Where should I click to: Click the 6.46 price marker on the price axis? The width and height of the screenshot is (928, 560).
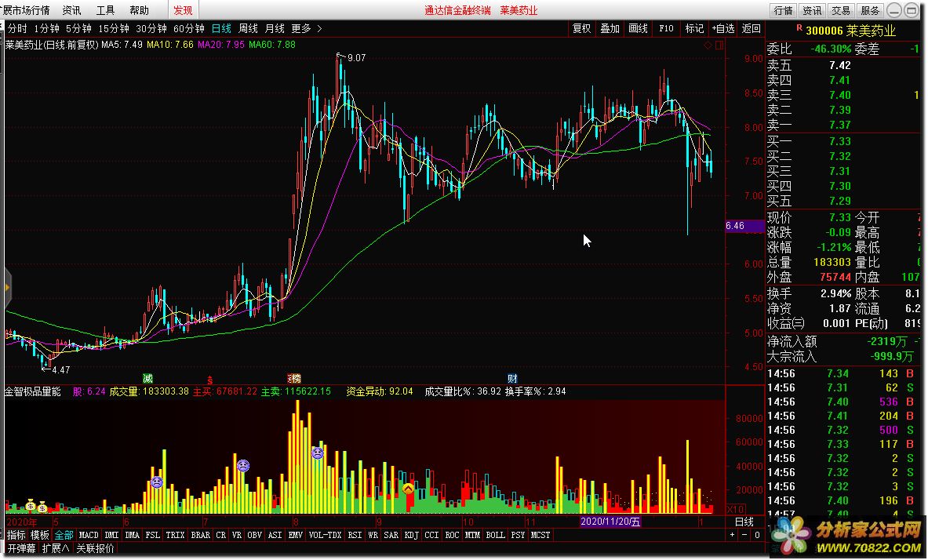[x=745, y=226]
